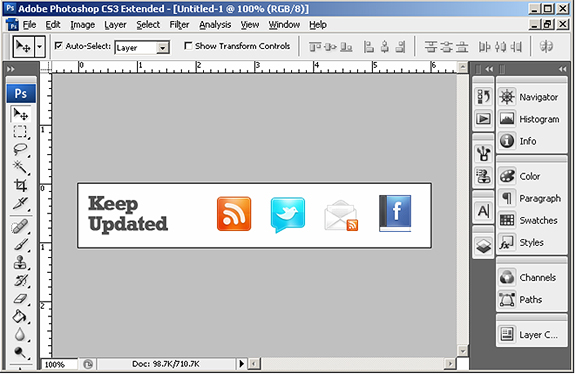
Task: Open the Channels panel
Action: [529, 277]
